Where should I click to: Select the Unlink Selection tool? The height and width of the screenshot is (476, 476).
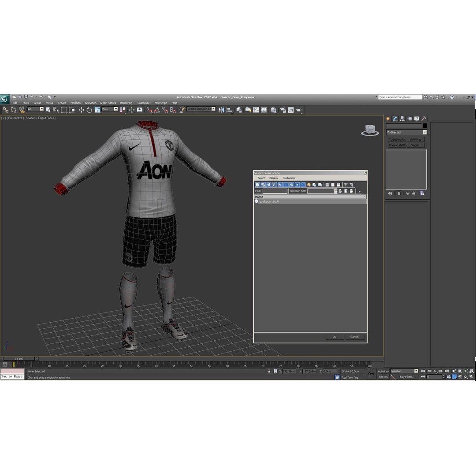point(13,110)
